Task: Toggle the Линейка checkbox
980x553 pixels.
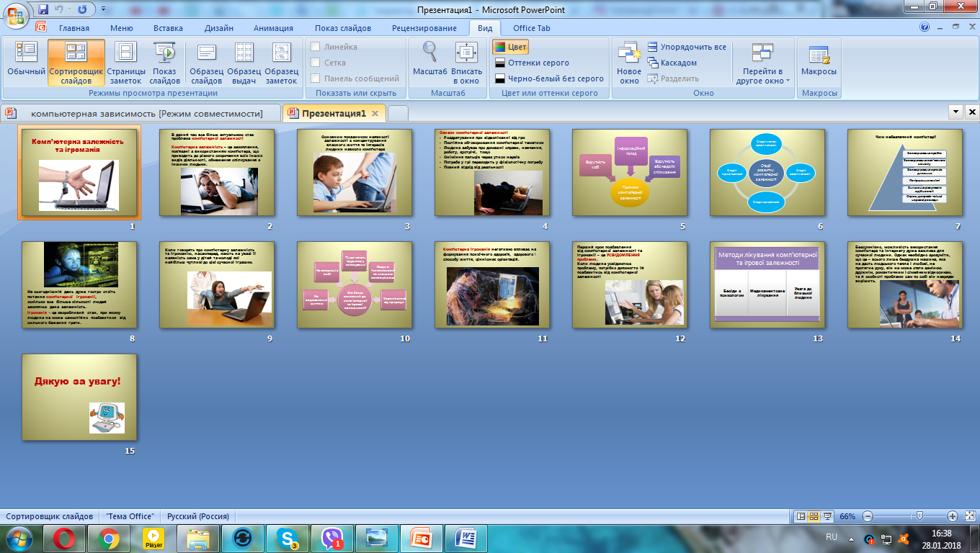Action: click(x=334, y=47)
